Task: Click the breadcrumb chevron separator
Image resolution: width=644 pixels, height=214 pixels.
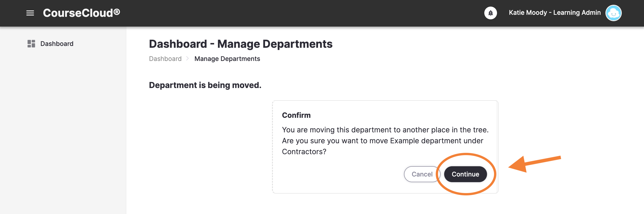Action: point(188,59)
